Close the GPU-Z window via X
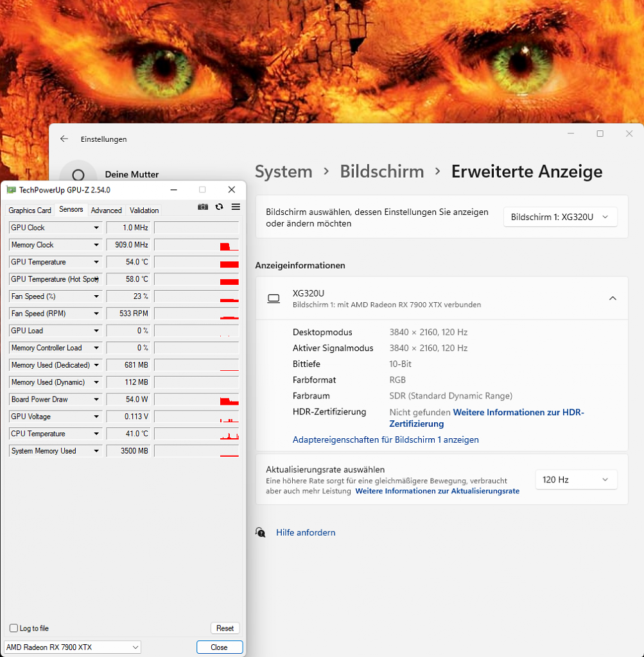Image resolution: width=644 pixels, height=657 pixels. click(x=231, y=190)
